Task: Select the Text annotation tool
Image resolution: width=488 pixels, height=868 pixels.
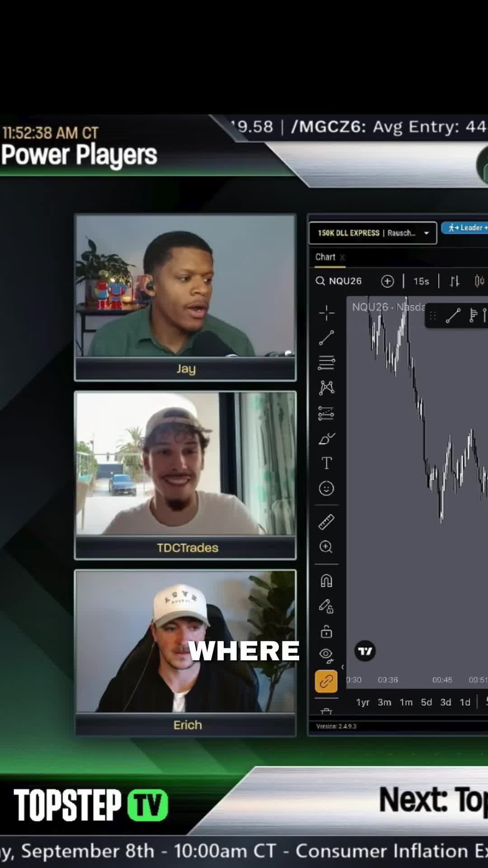Action: click(x=326, y=463)
